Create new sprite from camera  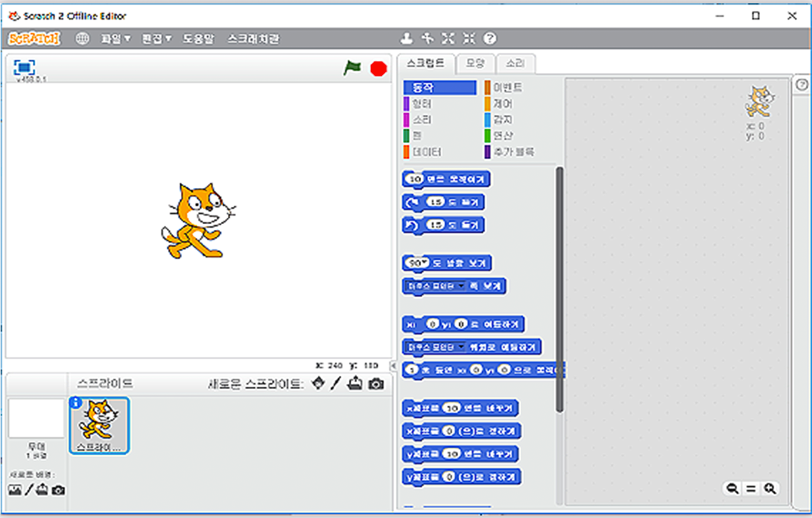376,384
